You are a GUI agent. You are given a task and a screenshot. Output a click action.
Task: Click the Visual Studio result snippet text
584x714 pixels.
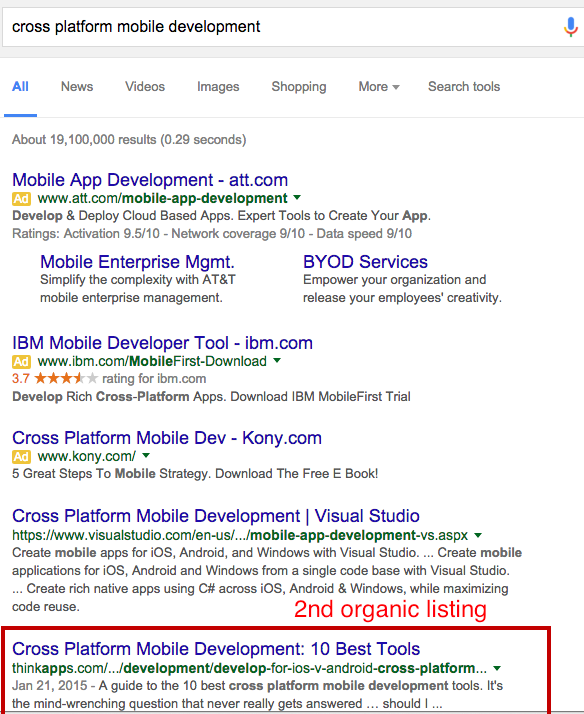267,579
